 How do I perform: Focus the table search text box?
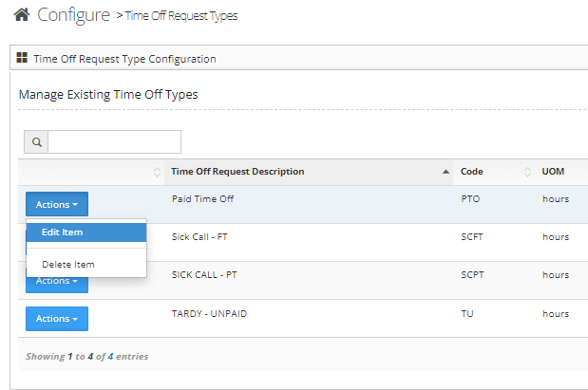click(114, 142)
